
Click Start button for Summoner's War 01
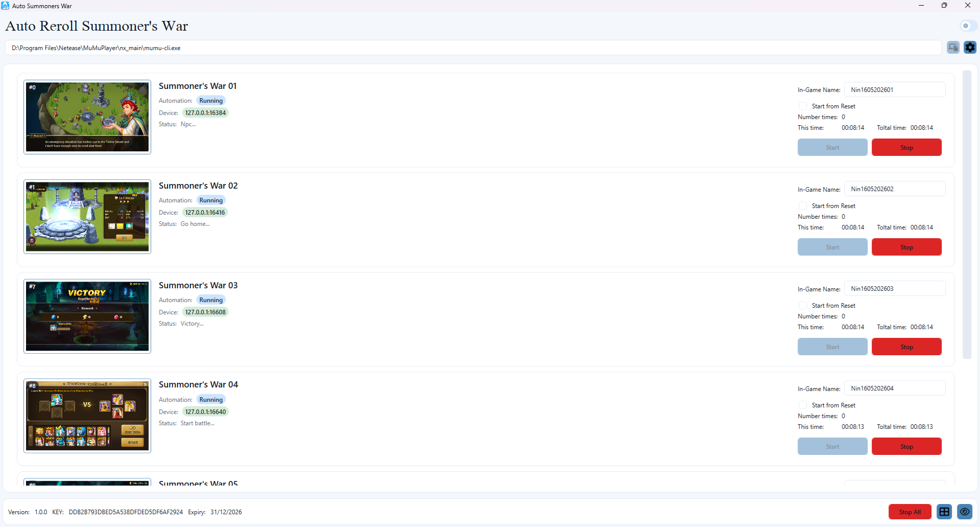[x=832, y=148]
